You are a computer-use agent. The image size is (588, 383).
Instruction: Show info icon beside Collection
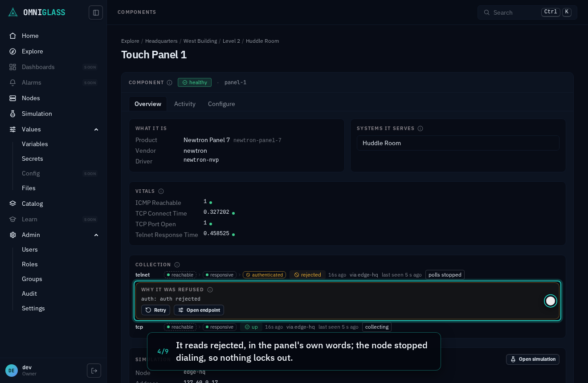click(177, 265)
